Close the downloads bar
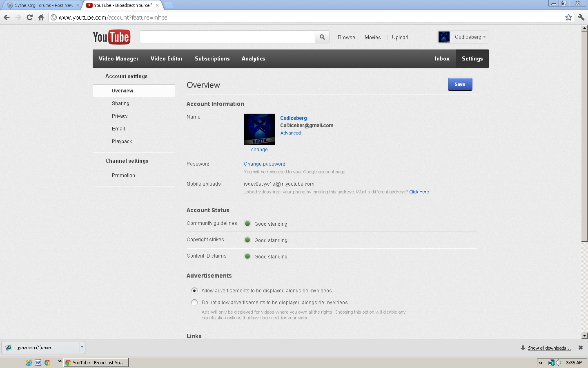This screenshot has width=588, height=368. click(x=581, y=348)
